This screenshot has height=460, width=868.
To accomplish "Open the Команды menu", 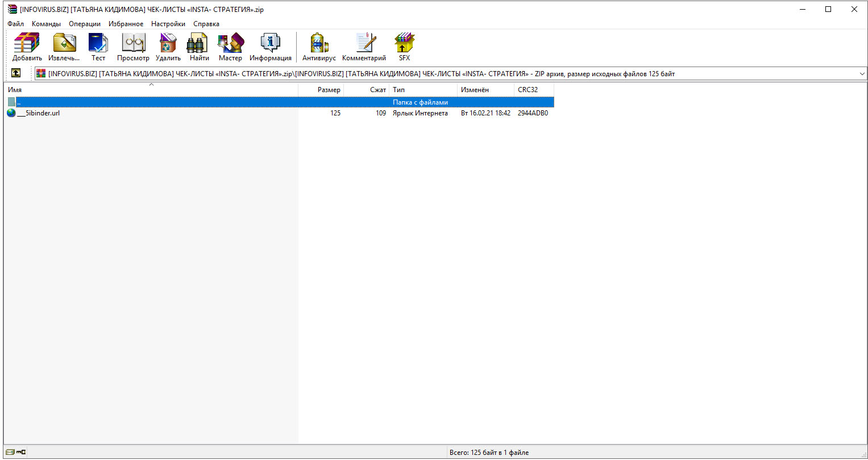I will [x=46, y=24].
